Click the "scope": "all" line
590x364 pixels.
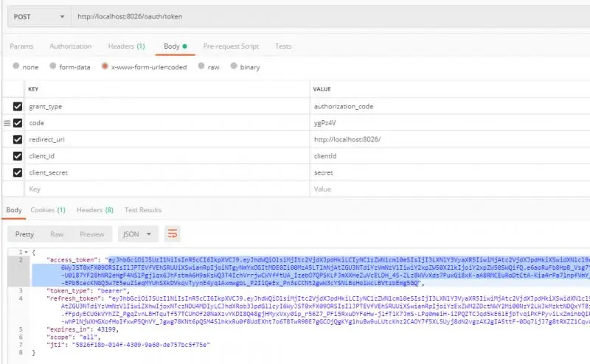[x=74, y=337]
